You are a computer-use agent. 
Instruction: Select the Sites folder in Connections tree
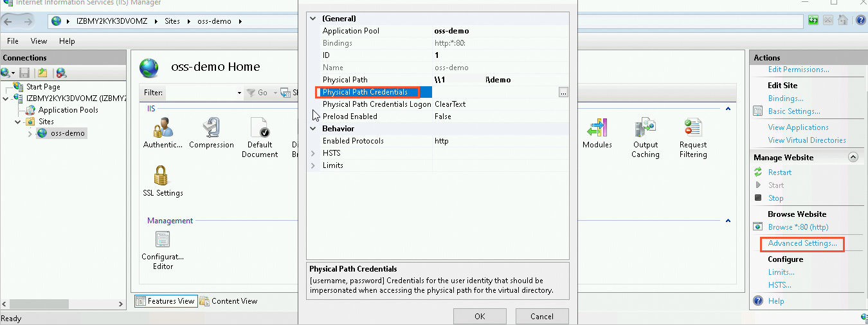(46, 122)
